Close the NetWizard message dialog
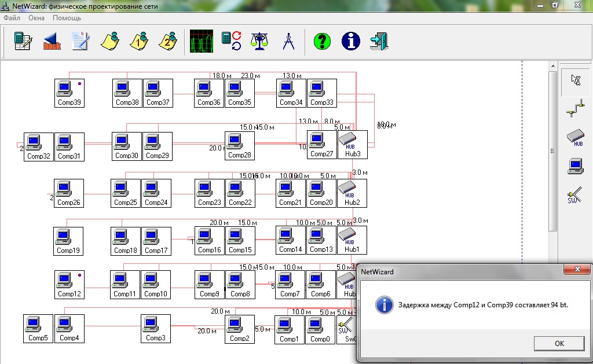This screenshot has width=593, height=364. [577, 270]
